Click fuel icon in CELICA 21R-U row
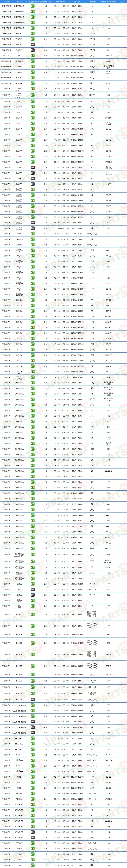Viewport: 127px width, 868px height. coord(33,306)
